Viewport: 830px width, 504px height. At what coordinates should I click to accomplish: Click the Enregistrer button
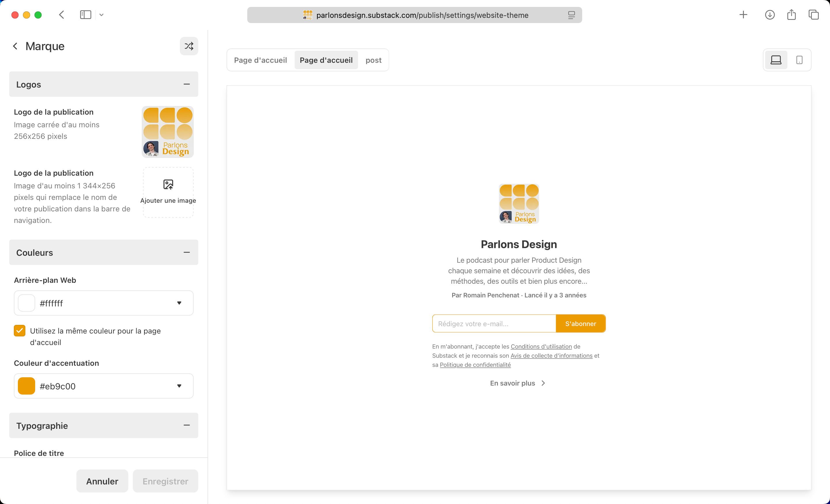[165, 481]
